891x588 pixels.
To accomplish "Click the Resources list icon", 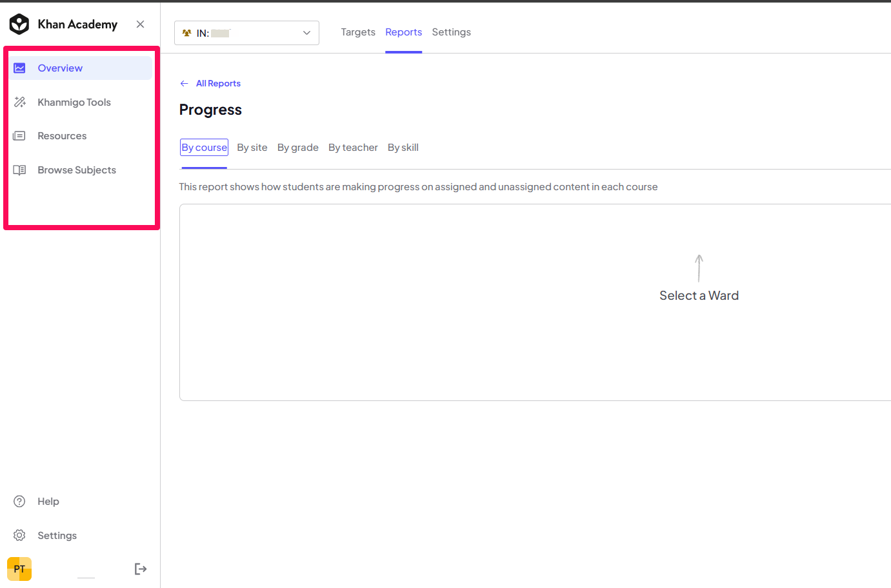I will (19, 135).
